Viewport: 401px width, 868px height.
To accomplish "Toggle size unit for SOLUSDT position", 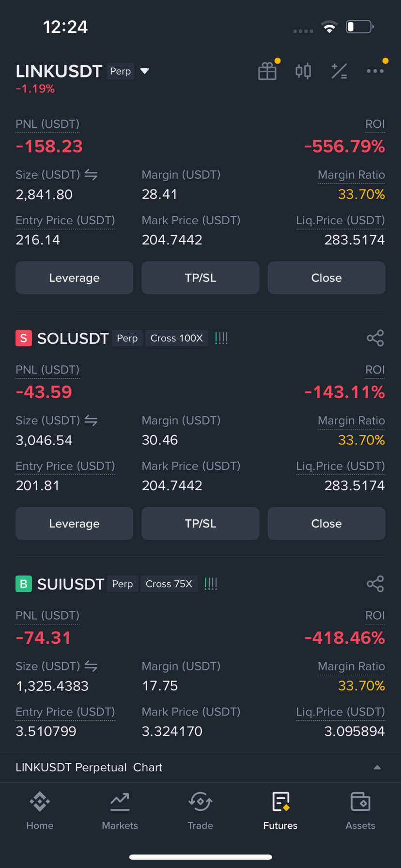I will 91,420.
